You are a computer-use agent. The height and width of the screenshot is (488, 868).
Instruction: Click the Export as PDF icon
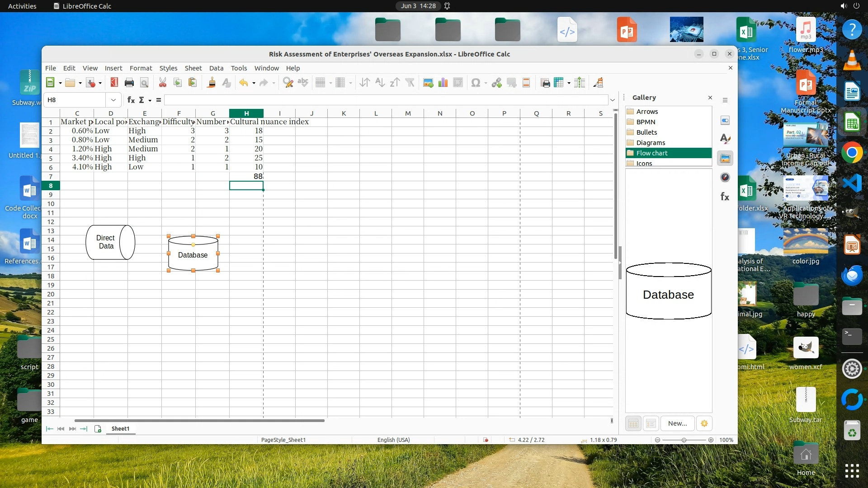(114, 83)
